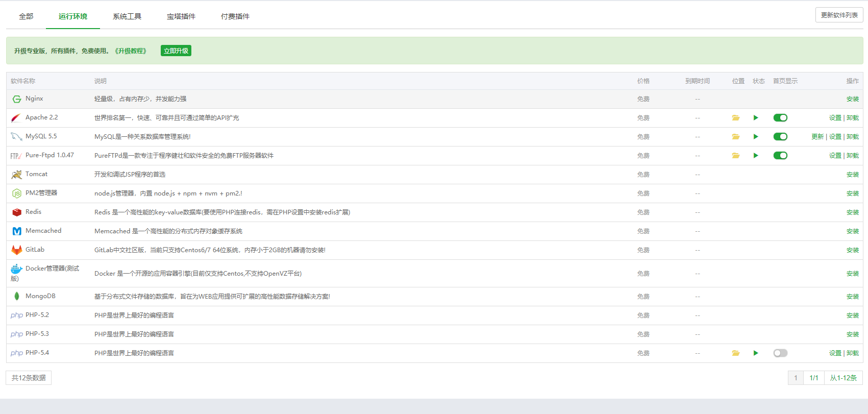Uninstall MySQL 5.5 via 卸载
Image resolution: width=868 pixels, height=414 pixels.
[853, 137]
